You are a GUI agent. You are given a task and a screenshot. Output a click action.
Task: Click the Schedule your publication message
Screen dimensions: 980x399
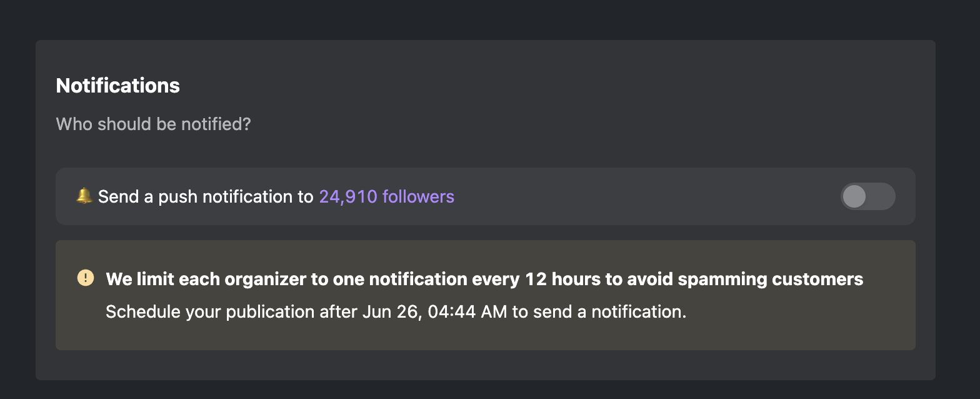point(396,311)
